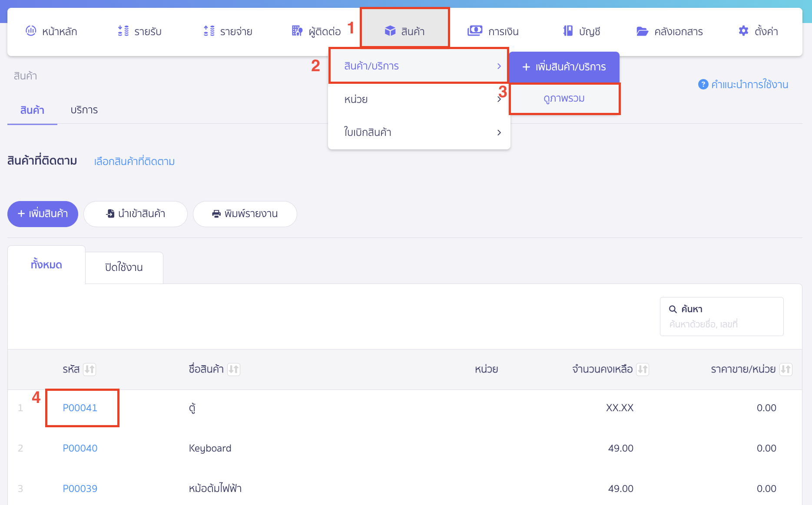Click the ค้นหา search input field
Image resolution: width=812 pixels, height=505 pixels.
(x=721, y=324)
